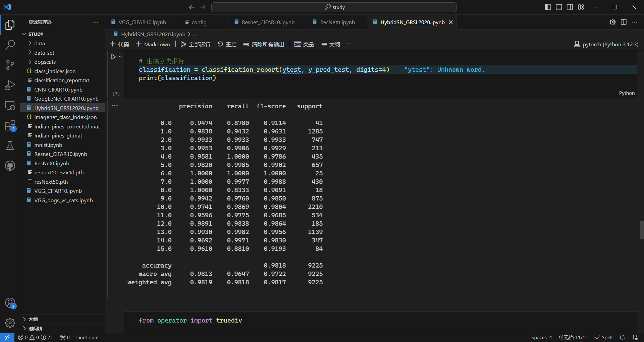
Task: Switch to VGG_CIFAR10.ipynb tab
Action: pyautogui.click(x=142, y=22)
